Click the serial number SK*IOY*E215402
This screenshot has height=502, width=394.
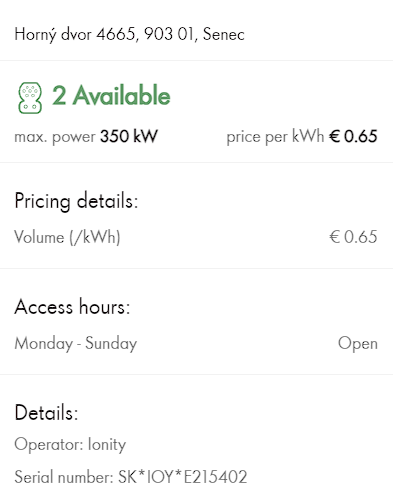[x=183, y=476]
